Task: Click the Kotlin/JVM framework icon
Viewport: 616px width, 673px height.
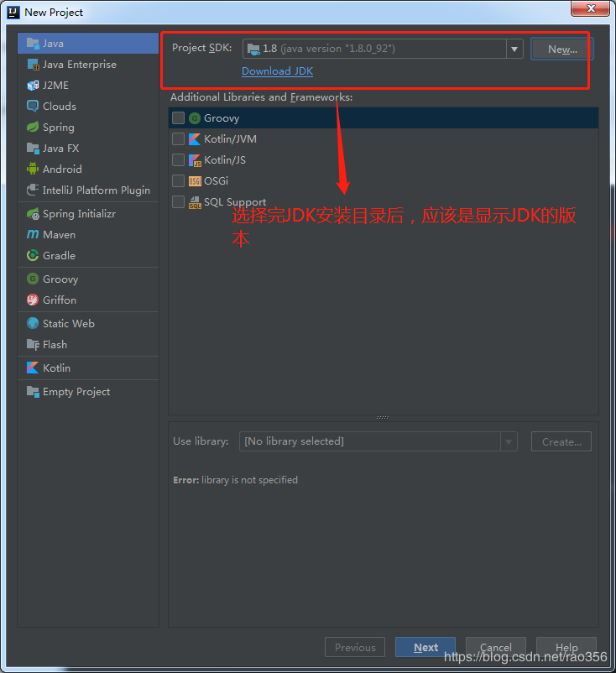Action: (195, 139)
